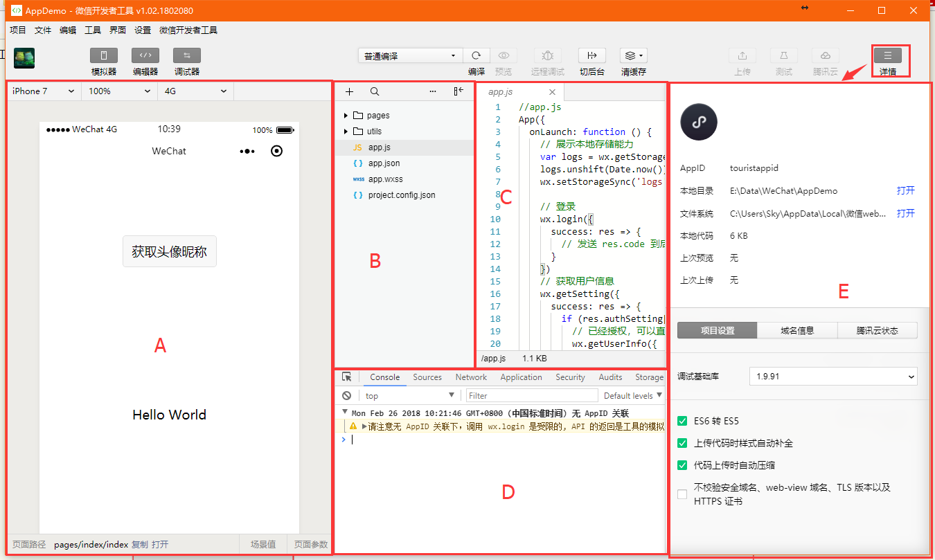
Task: Toggle the ES6 转 ES5 checkbox
Action: (x=683, y=421)
